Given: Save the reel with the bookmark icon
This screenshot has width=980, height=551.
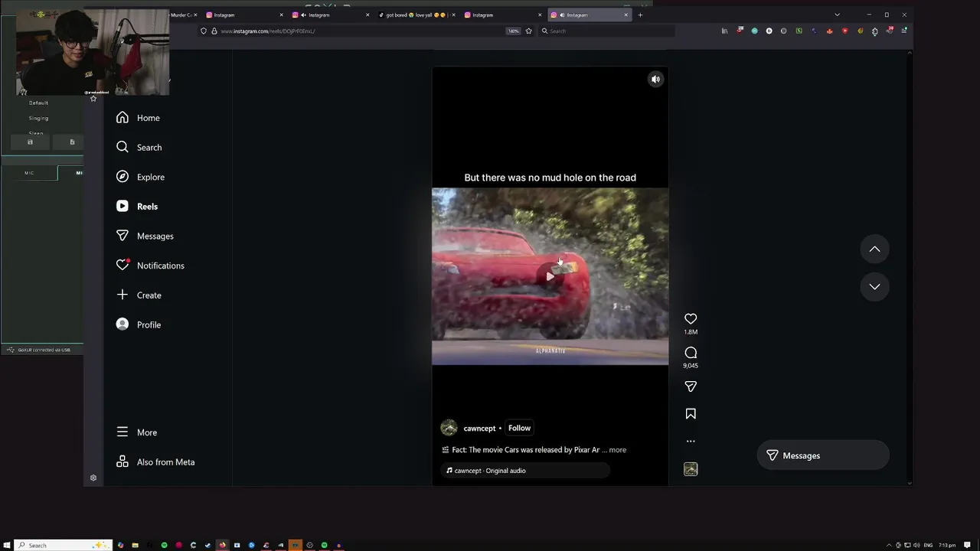Looking at the screenshot, I should [691, 414].
